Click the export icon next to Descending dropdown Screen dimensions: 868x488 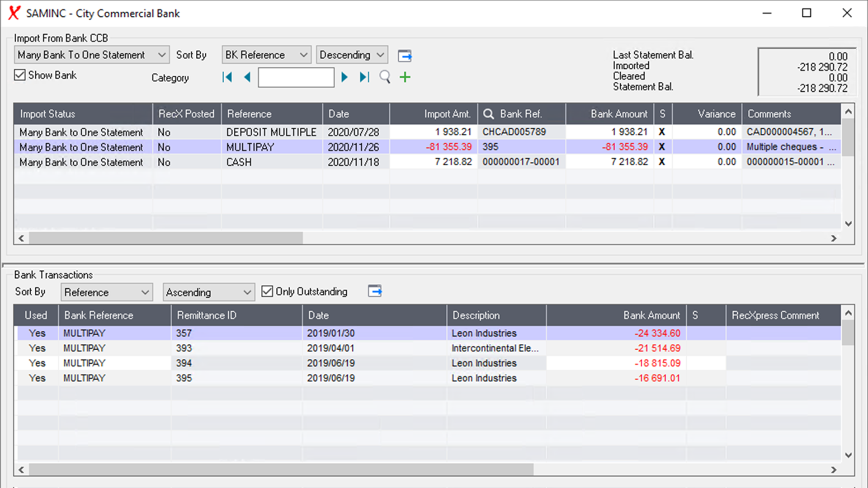(405, 56)
